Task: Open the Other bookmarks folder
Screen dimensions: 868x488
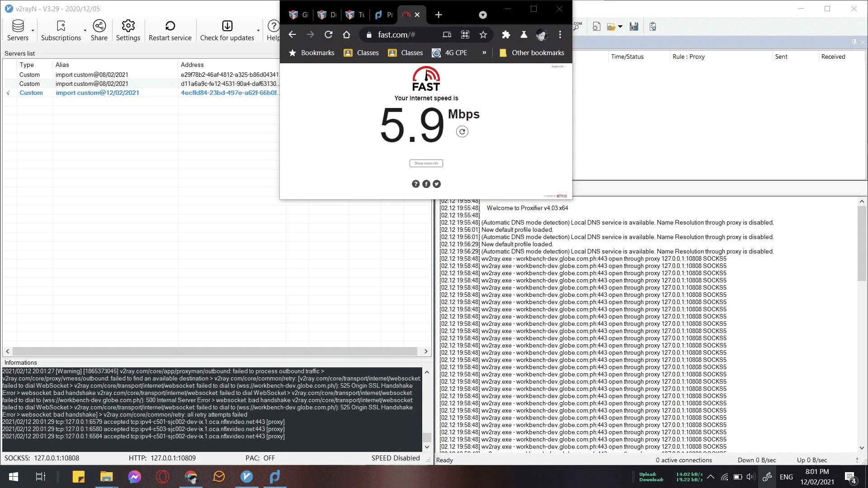Action: [x=532, y=53]
